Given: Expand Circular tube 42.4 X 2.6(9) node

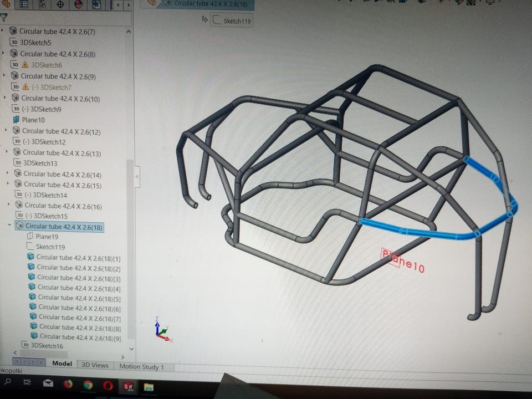Looking at the screenshot, I should click(x=4, y=75).
